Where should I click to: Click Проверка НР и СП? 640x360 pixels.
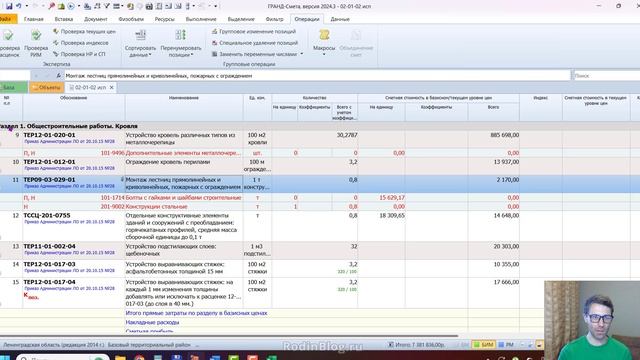[x=79, y=54]
